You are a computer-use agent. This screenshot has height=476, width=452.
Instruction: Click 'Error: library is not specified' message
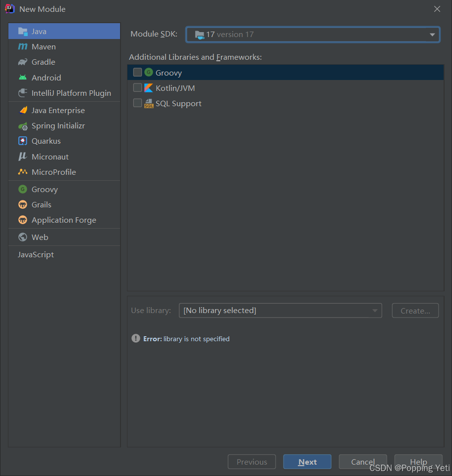(x=187, y=339)
